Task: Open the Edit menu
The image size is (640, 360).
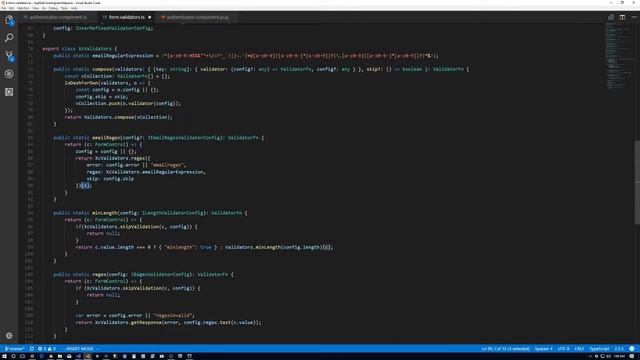Action: coord(12,8)
